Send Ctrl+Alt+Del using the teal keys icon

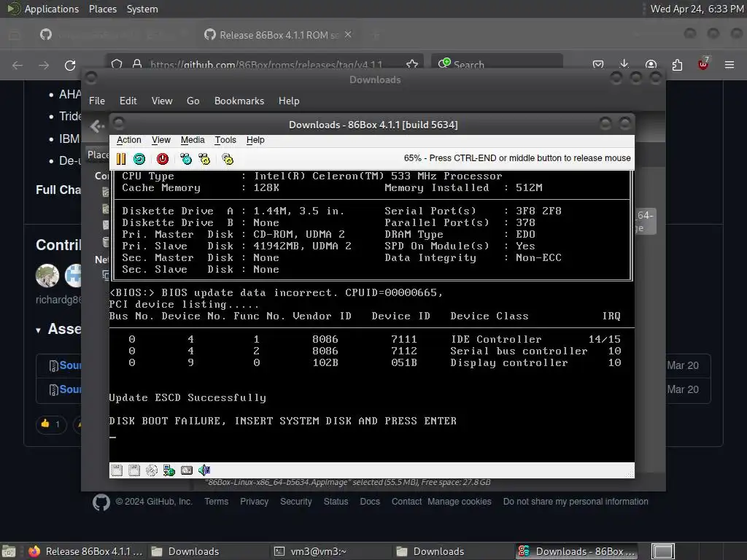(186, 159)
